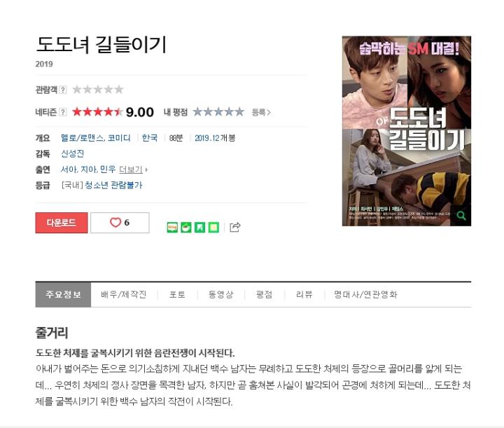Go to the 평점 tab
The height and width of the screenshot is (428, 504).
pos(264,294)
